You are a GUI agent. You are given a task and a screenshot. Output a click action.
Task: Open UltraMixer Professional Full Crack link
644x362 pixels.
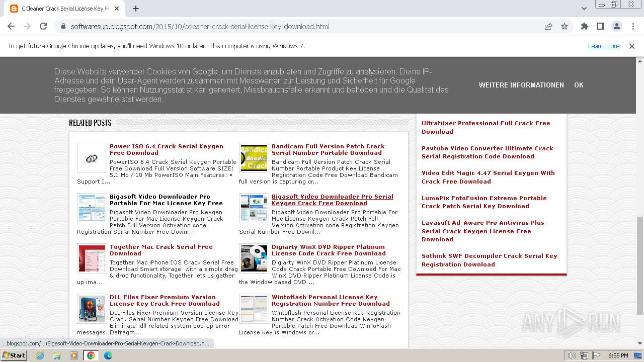[486, 127]
